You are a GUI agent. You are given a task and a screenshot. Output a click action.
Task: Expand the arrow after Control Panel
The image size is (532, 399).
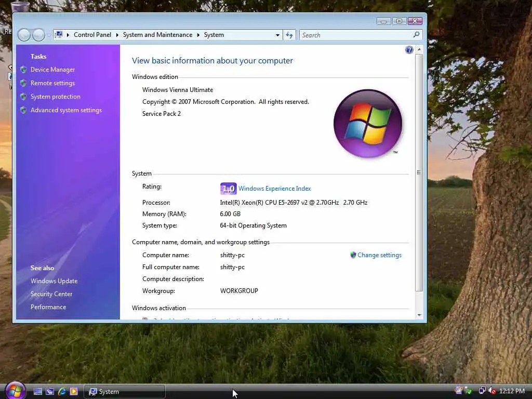point(117,35)
